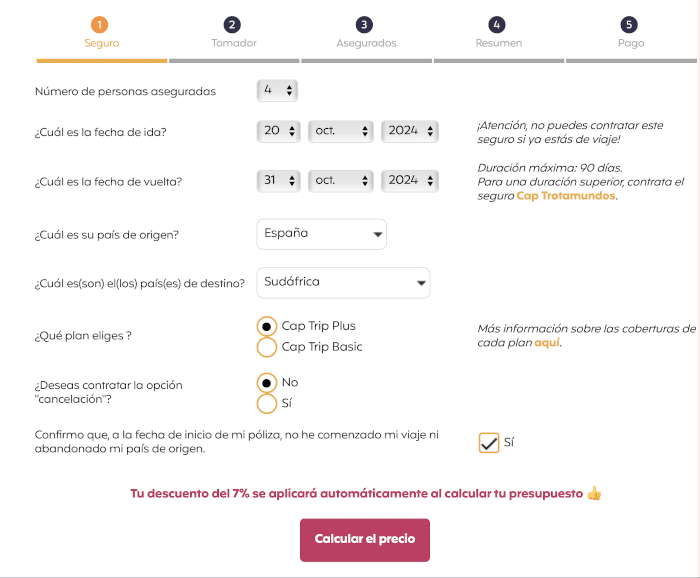The height and width of the screenshot is (578, 700).
Task: Go to the Resumen step label
Action: (497, 43)
